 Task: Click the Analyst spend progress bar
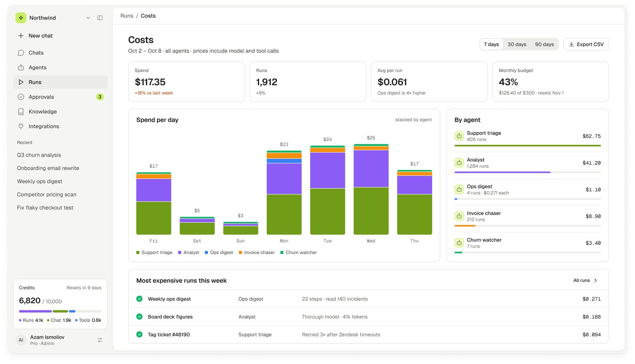point(527,172)
